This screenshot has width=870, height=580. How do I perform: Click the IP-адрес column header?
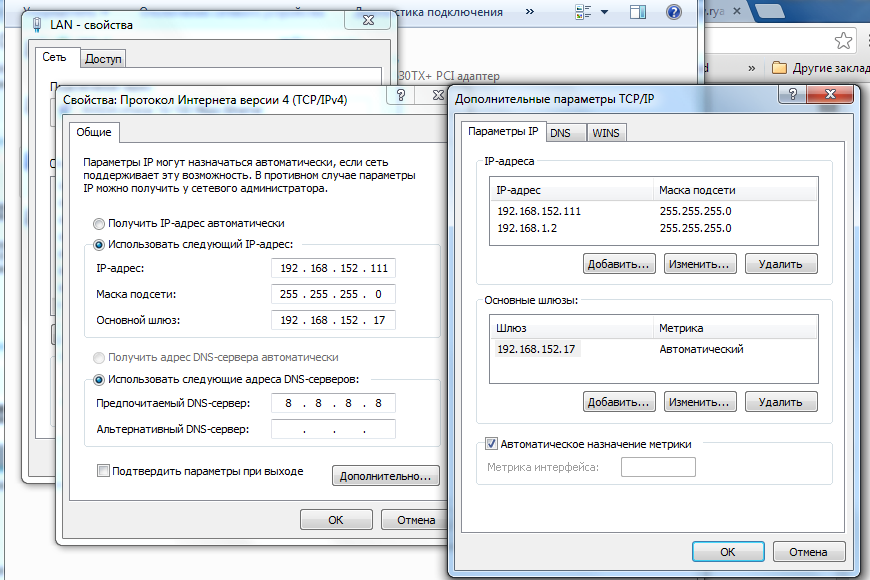click(x=571, y=190)
